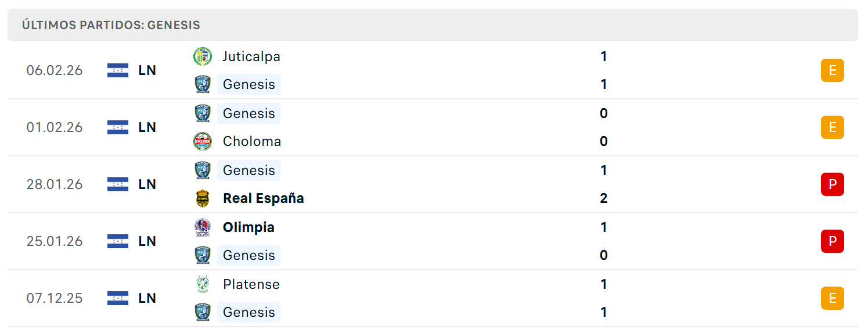868x336 pixels.
Task: Click loss badge P for Olimpia match
Action: pyautogui.click(x=832, y=241)
